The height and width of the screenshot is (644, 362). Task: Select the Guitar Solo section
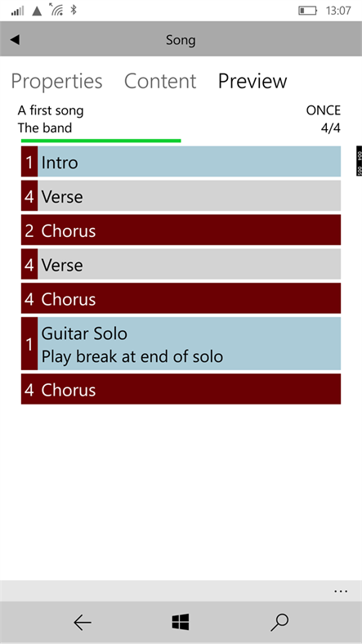coord(181,343)
